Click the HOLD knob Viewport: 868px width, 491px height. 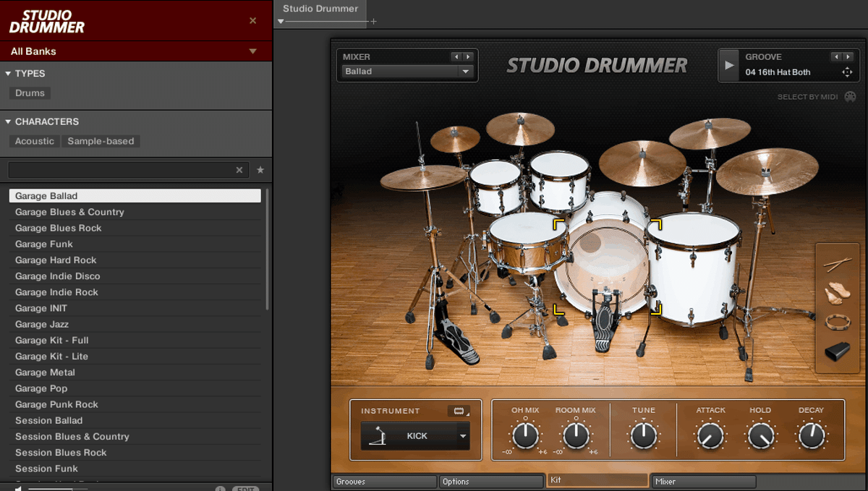click(x=760, y=436)
